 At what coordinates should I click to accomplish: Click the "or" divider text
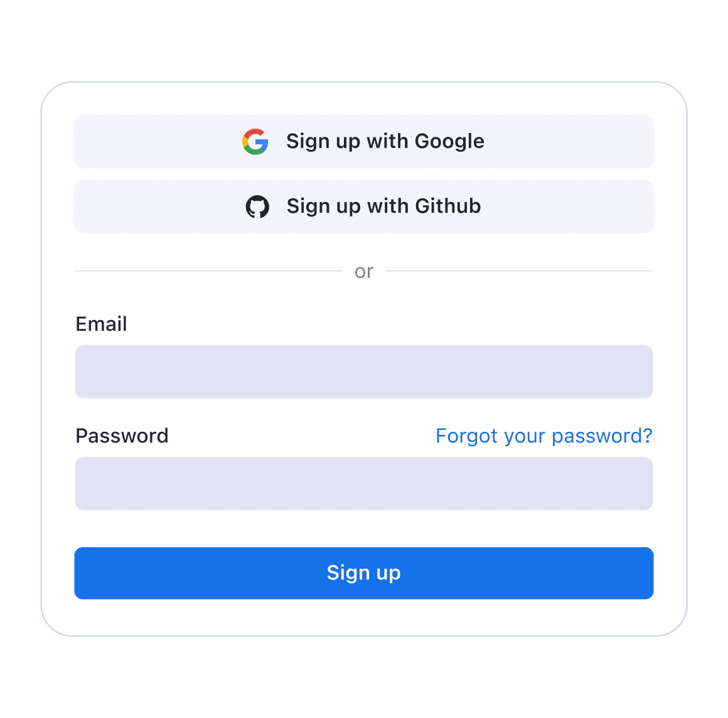(x=364, y=272)
